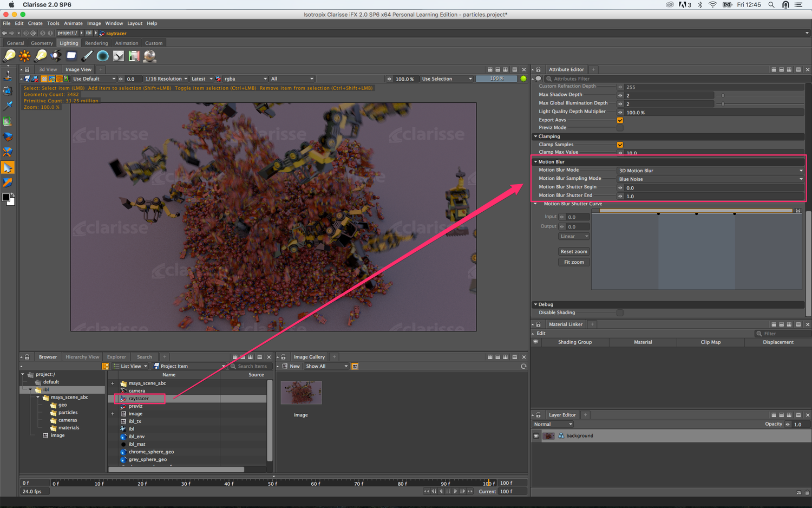The height and width of the screenshot is (508, 812).
Task: Open the Motion Blur Sampling Mode dropdown
Action: click(711, 179)
